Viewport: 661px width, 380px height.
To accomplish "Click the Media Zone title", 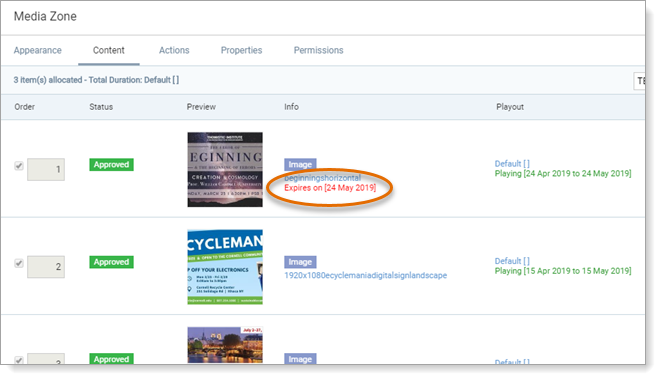I will [x=45, y=16].
